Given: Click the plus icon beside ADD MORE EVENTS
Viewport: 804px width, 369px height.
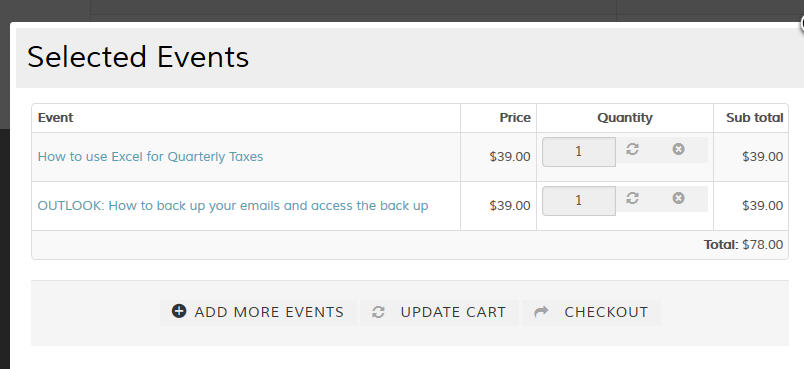Looking at the screenshot, I should (x=178, y=311).
